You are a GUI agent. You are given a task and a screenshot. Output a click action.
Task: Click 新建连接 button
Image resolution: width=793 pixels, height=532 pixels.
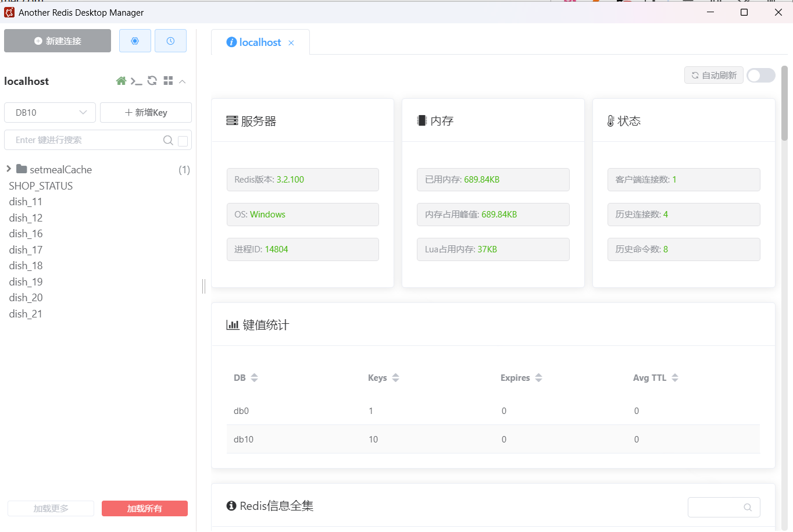(x=58, y=41)
